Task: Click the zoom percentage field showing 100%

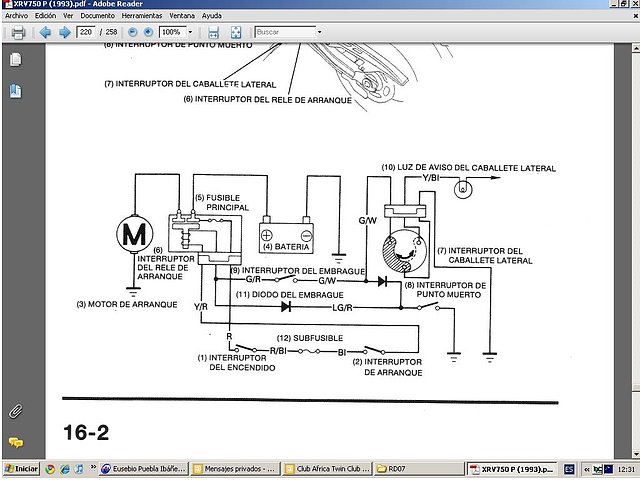Action: (x=173, y=32)
